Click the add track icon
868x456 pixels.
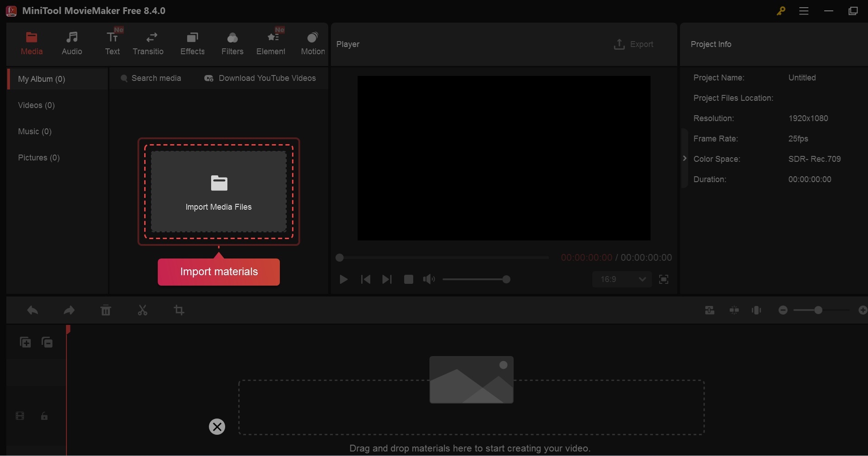(x=25, y=343)
